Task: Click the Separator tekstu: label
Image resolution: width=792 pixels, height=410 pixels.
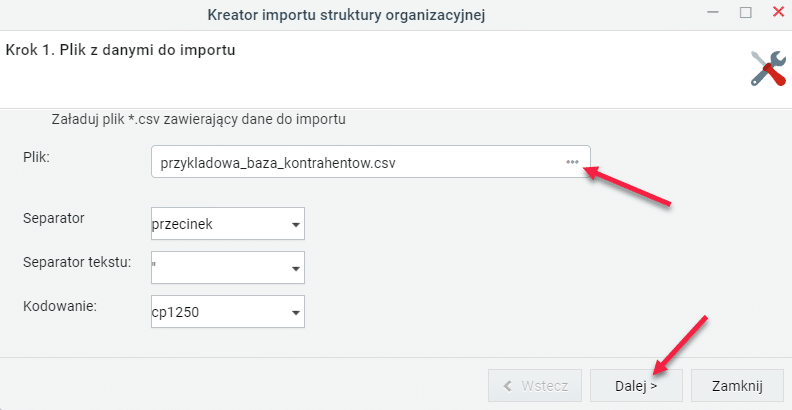Action: pyautogui.click(x=77, y=263)
